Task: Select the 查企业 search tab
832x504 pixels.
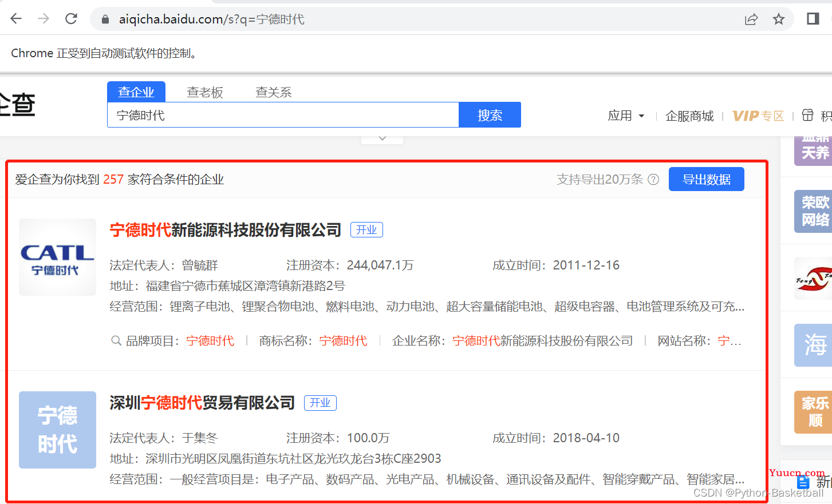Action: (x=136, y=92)
